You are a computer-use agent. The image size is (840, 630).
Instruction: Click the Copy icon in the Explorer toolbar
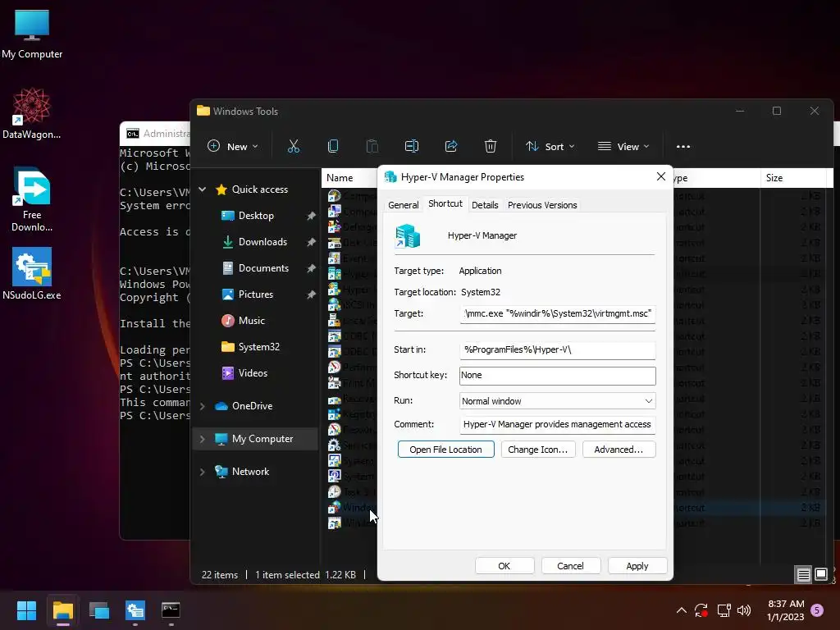pos(333,146)
